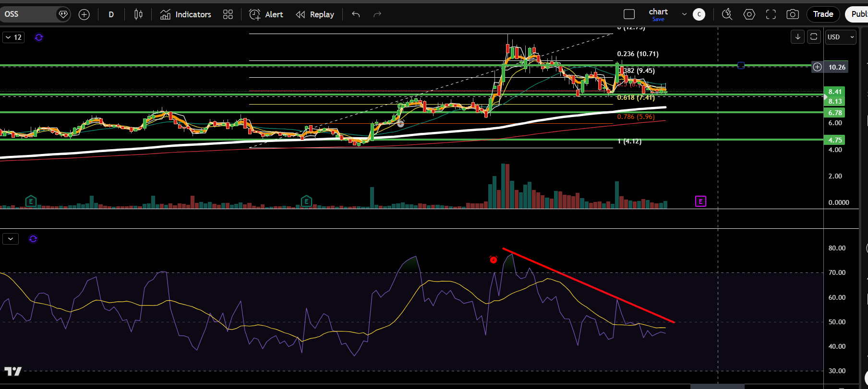Click the gray circle marker on the price chart
868x389 pixels.
tap(400, 124)
